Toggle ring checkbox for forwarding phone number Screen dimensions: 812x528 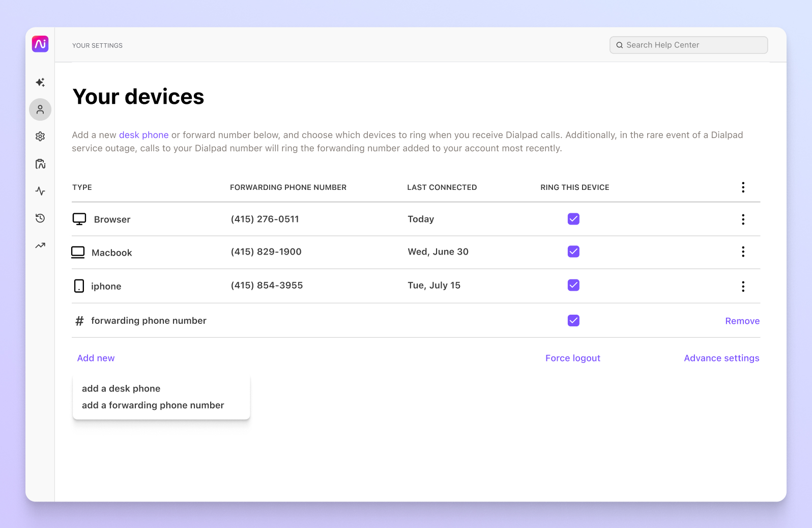pos(573,320)
